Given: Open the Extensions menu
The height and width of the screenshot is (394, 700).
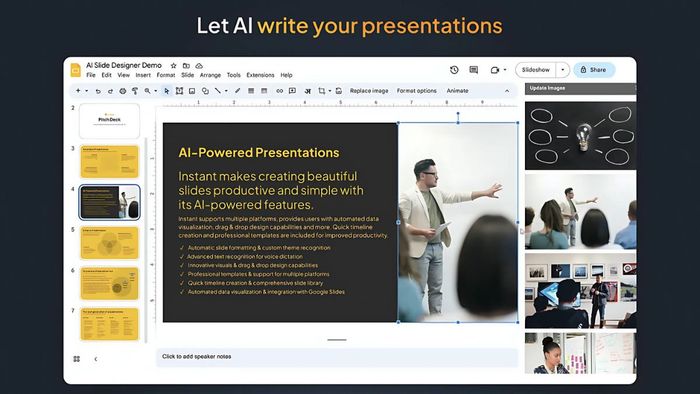Looking at the screenshot, I should (x=260, y=75).
